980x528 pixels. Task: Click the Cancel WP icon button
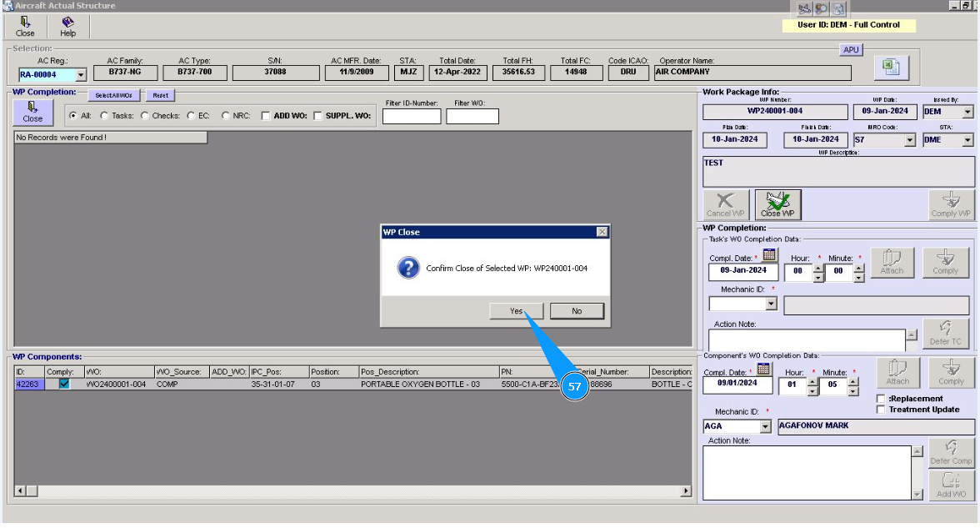(x=725, y=204)
